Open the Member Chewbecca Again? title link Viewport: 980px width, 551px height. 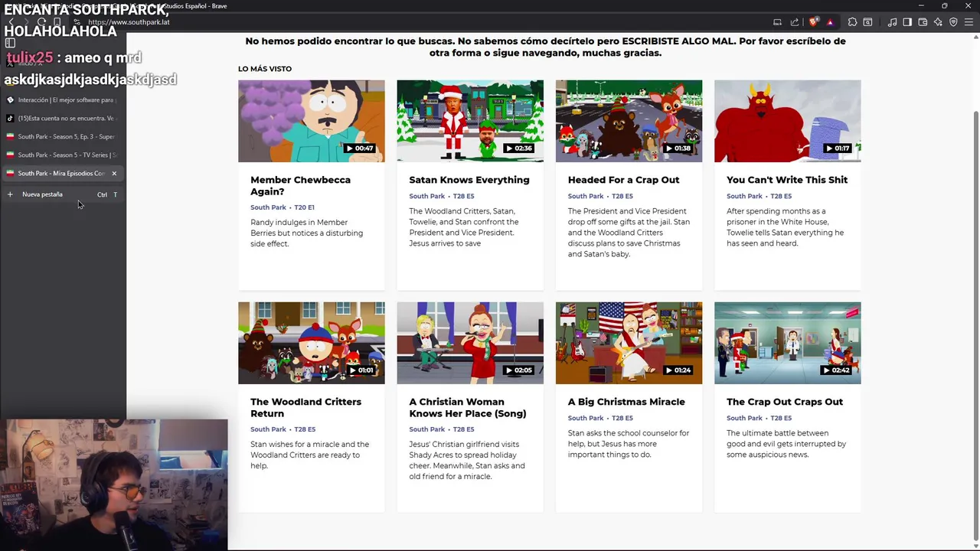[x=300, y=186]
